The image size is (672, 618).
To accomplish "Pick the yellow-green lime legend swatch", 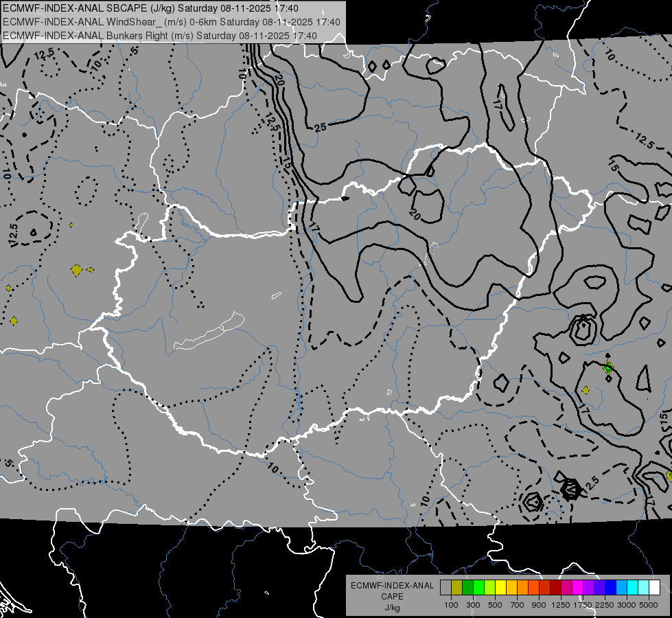I will pyautogui.click(x=490, y=587).
